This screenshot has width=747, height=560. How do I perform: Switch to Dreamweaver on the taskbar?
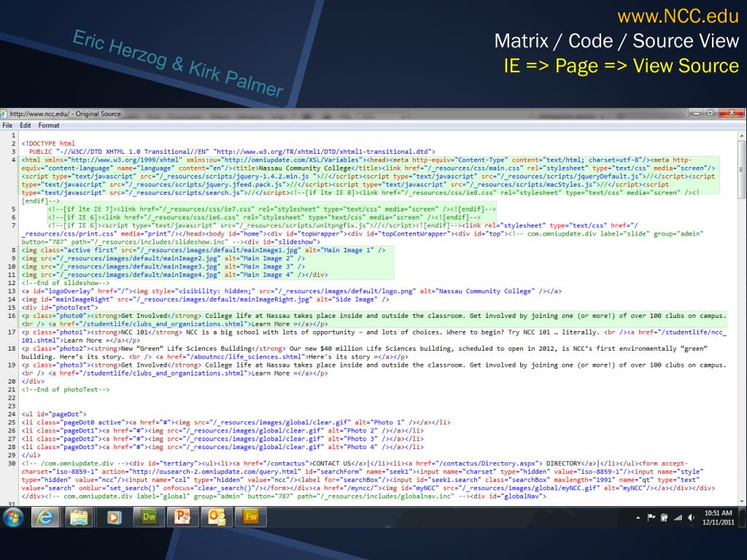click(149, 517)
